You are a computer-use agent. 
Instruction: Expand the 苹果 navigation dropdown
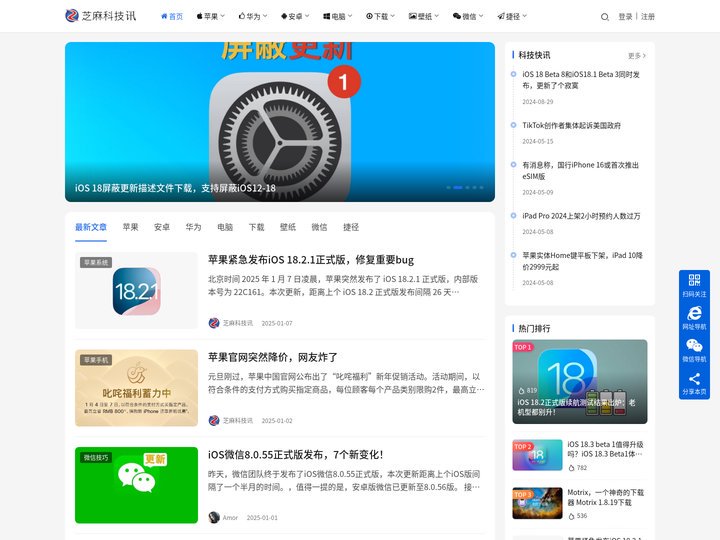pyautogui.click(x=210, y=17)
